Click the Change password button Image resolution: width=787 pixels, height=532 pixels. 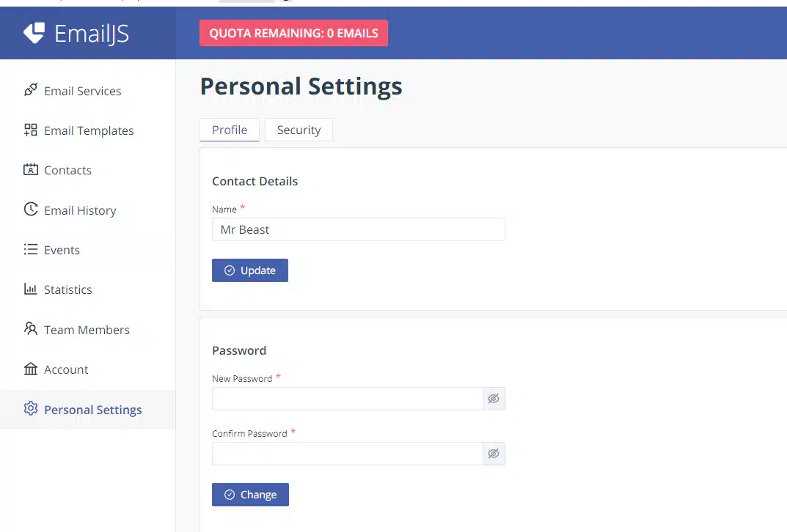[250, 495]
